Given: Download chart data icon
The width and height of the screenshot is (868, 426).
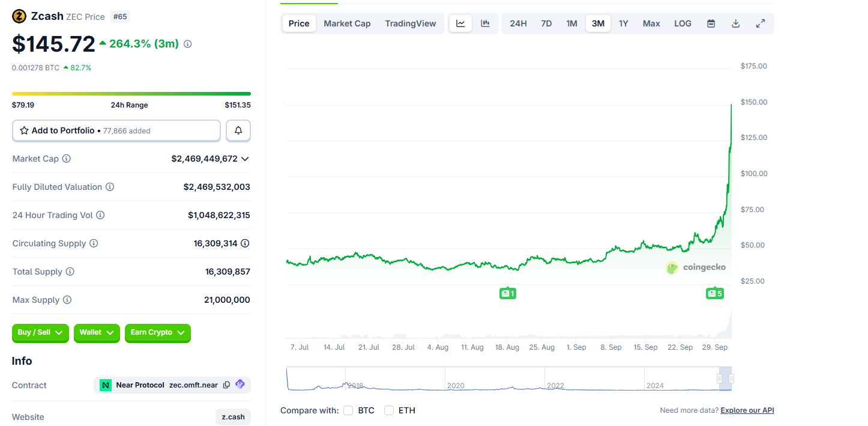Looking at the screenshot, I should pos(735,23).
